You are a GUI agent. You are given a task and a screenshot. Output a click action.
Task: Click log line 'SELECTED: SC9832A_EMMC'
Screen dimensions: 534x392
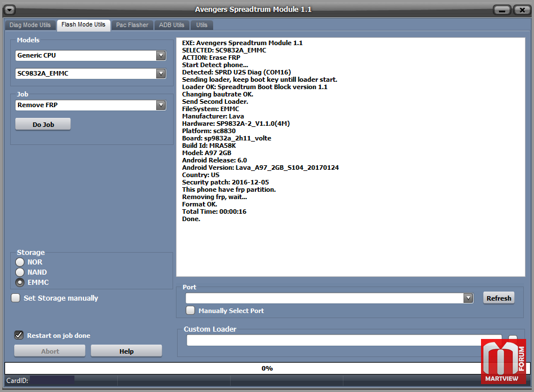[x=224, y=50]
